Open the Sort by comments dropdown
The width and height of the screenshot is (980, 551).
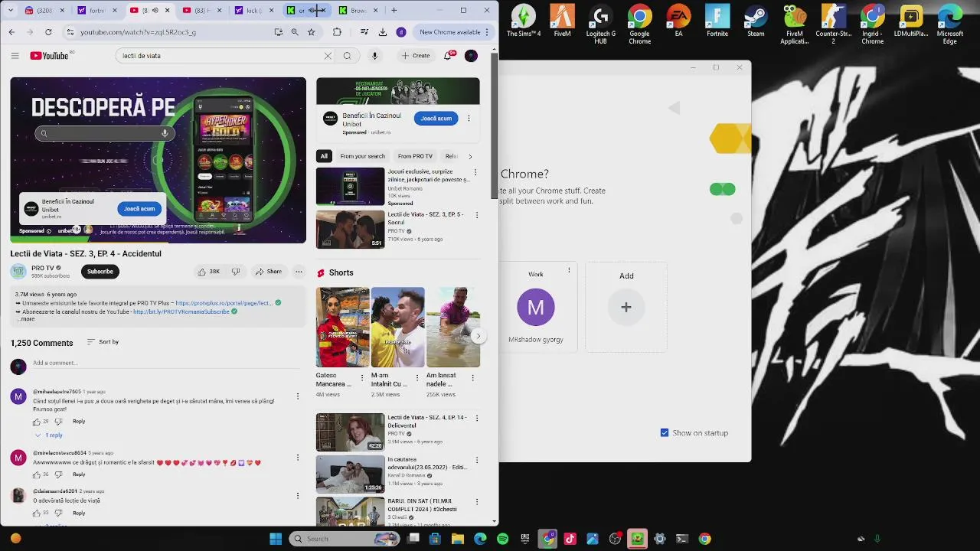click(103, 342)
